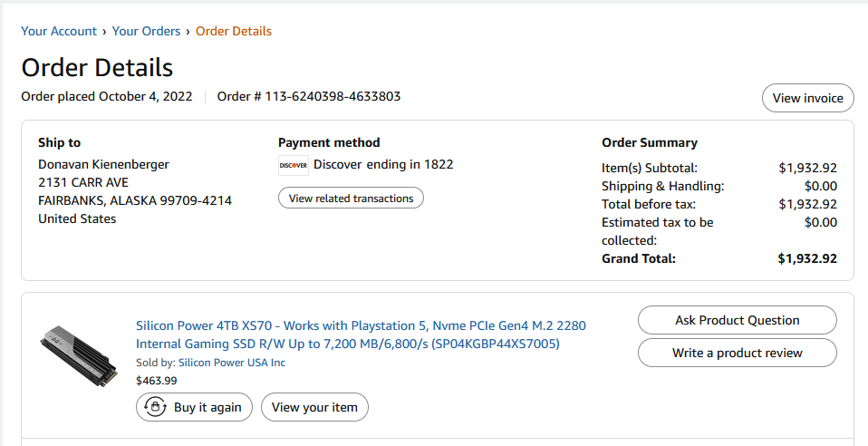Screen dimensions: 868x446
Task: Click the recipient name Donavan Kienenberger
Action: (x=103, y=164)
